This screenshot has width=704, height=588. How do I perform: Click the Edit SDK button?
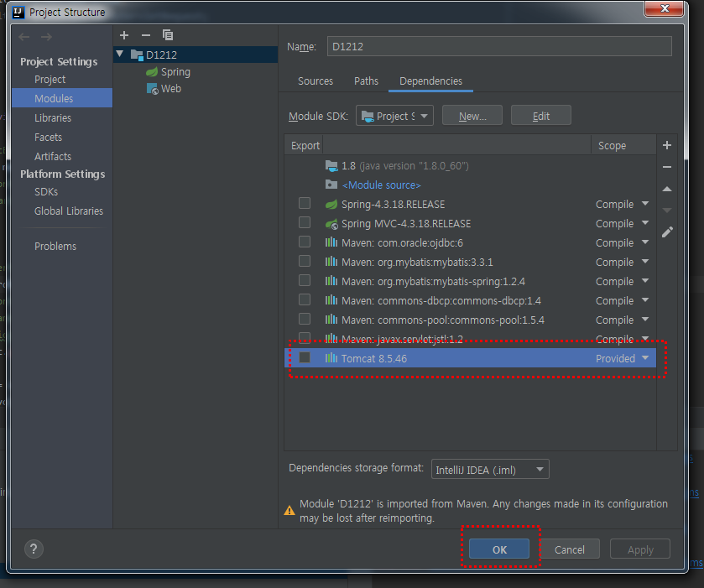tap(541, 116)
